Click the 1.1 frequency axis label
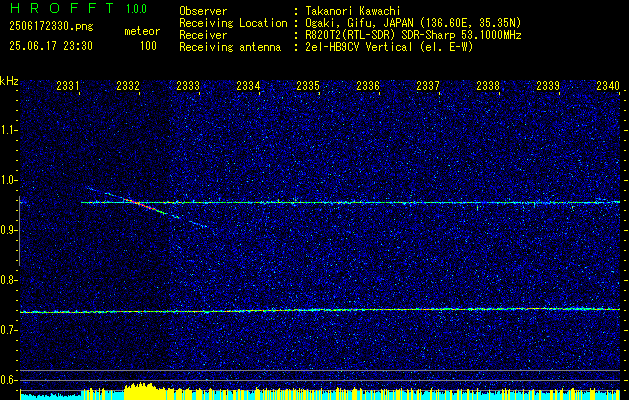Image resolution: width=629 pixels, height=400 pixels. coord(9,130)
